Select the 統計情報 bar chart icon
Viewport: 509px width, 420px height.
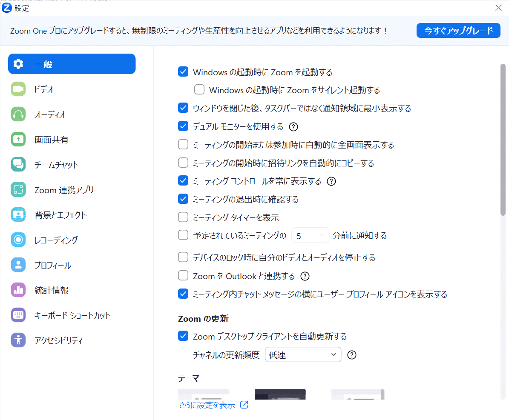(x=18, y=290)
